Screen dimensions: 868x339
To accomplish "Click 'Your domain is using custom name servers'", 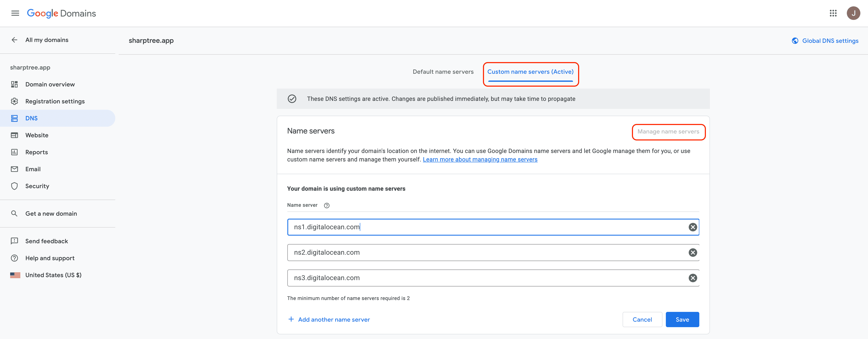I will click(346, 189).
